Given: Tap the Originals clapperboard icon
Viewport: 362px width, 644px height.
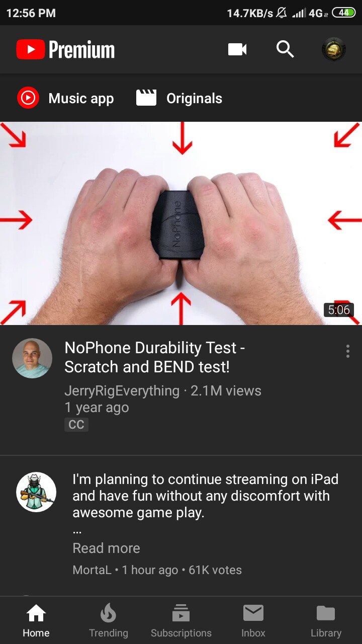Looking at the screenshot, I should click(x=146, y=98).
